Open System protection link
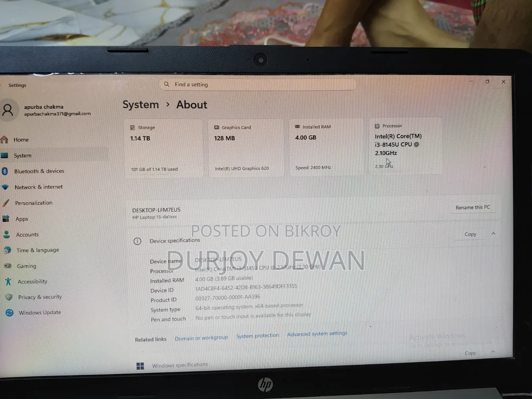532x399 pixels. (x=258, y=335)
